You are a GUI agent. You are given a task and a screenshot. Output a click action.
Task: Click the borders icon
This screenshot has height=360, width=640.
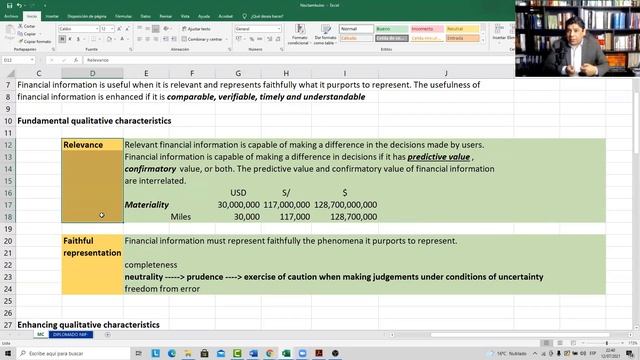point(93,39)
